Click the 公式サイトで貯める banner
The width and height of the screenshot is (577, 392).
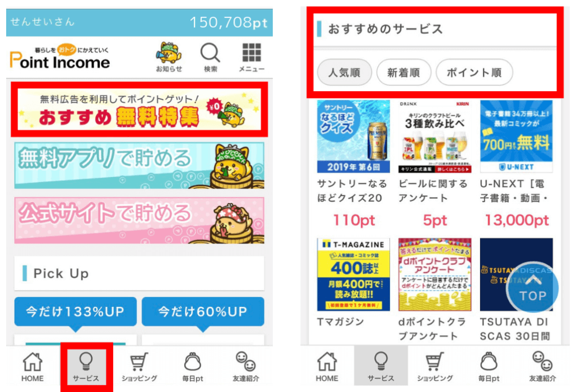coord(139,220)
